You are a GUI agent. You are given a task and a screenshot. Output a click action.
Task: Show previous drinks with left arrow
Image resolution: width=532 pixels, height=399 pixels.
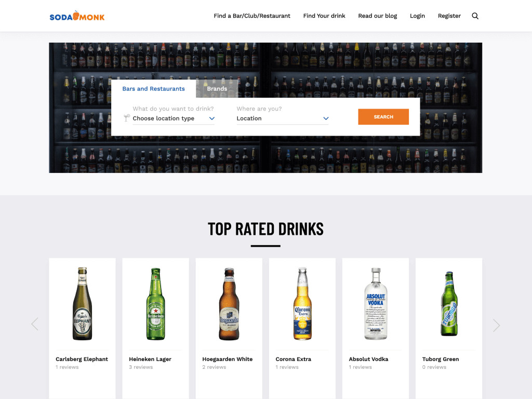(35, 324)
